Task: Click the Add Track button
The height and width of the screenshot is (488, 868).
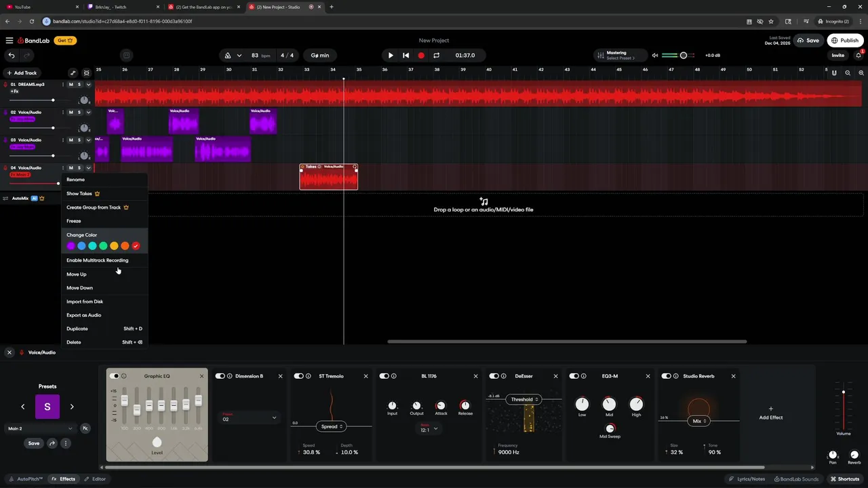Action: [22, 73]
